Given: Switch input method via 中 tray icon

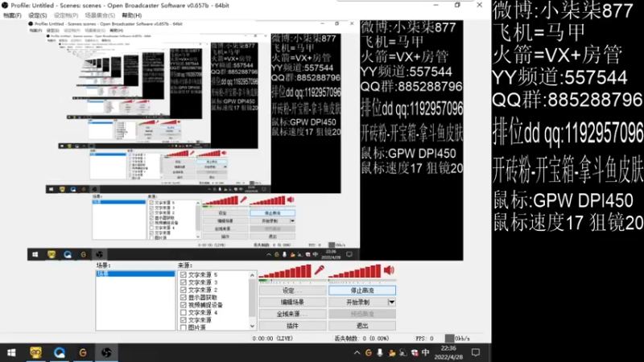Looking at the screenshot, I should tap(426, 352).
